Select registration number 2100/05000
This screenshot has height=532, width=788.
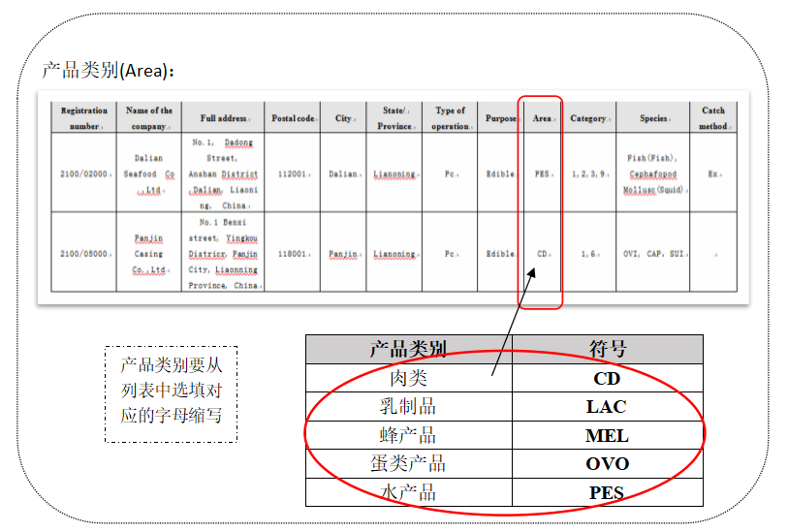click(x=84, y=254)
